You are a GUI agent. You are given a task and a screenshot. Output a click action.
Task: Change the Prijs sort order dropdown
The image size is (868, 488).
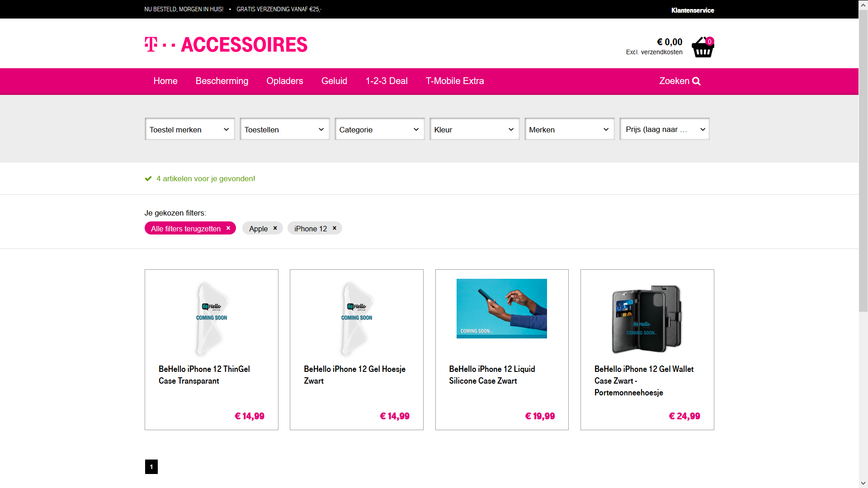[x=664, y=129]
